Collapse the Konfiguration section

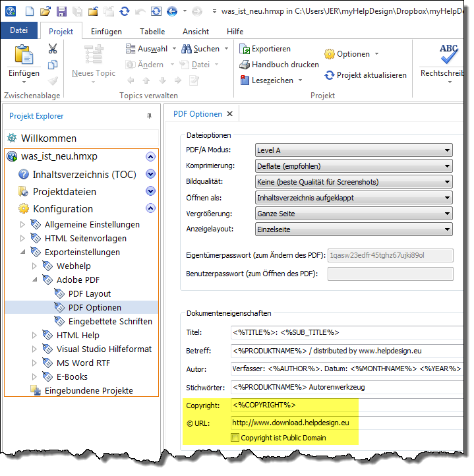click(150, 208)
